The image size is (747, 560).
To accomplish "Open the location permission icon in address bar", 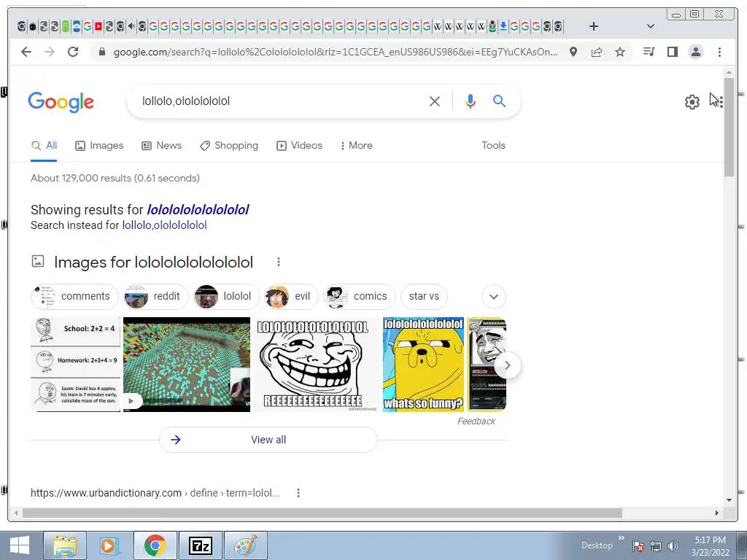I will tap(573, 52).
